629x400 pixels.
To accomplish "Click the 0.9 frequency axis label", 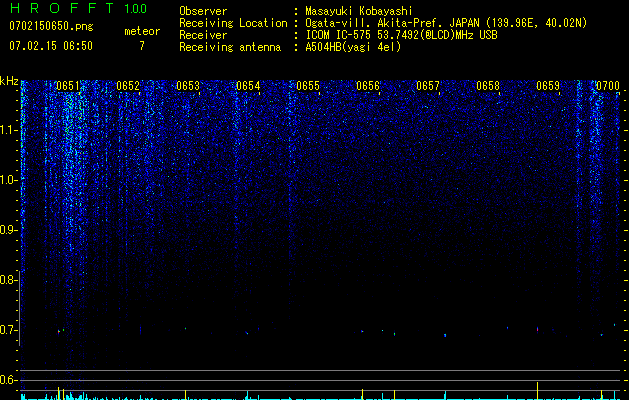I will click(x=8, y=230).
